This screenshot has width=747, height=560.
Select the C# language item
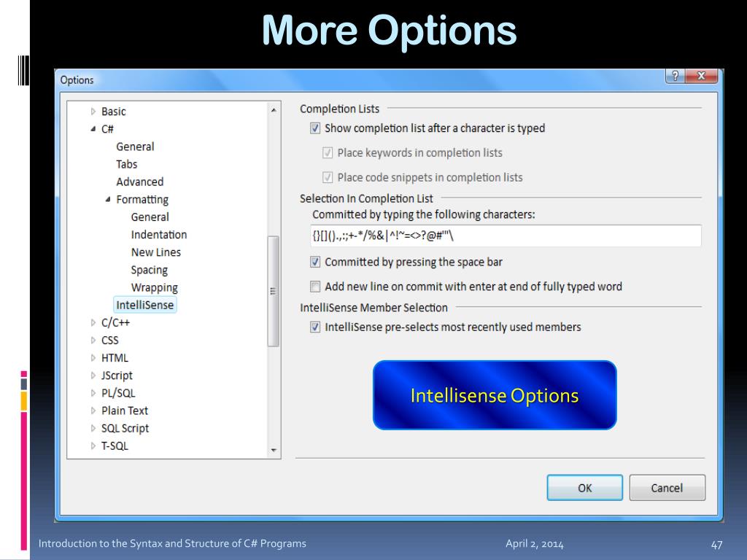[x=108, y=129]
